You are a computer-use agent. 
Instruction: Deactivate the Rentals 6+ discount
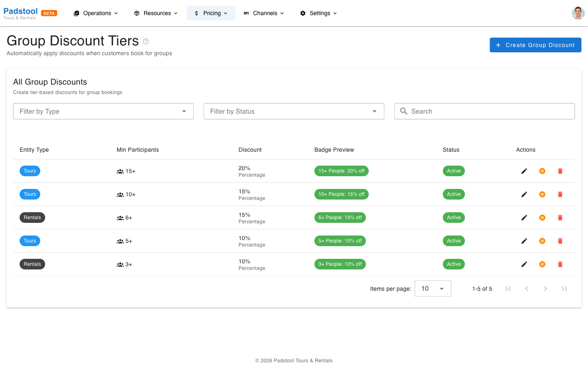click(542, 218)
